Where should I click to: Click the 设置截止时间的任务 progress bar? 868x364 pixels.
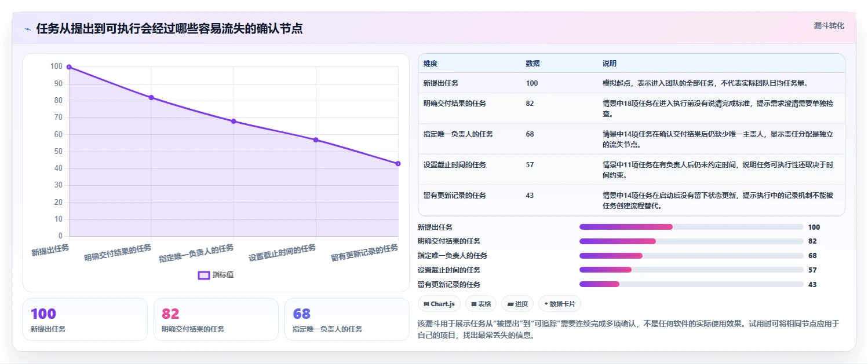tap(691, 270)
